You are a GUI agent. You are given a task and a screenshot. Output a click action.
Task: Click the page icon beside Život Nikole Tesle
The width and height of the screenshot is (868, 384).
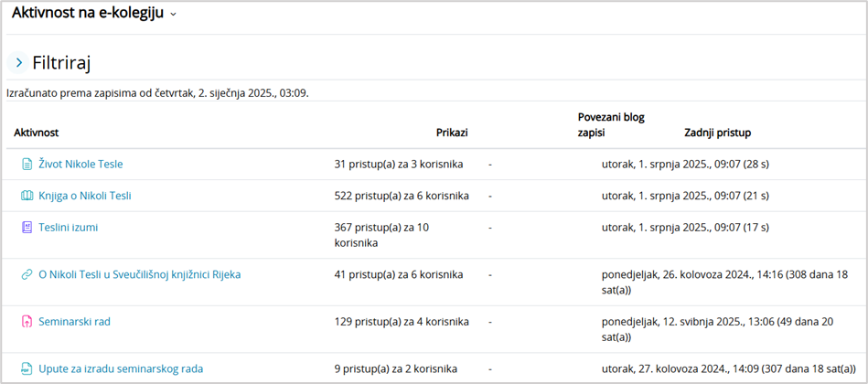click(27, 165)
